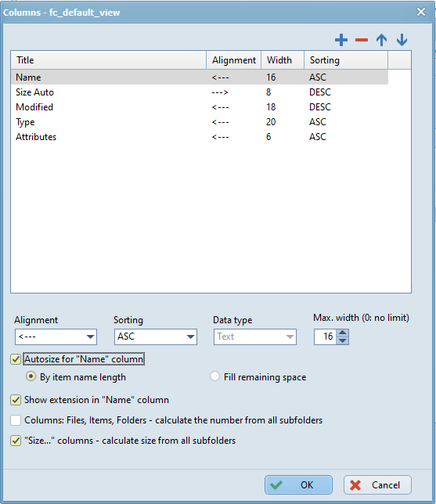Image resolution: width=436 pixels, height=504 pixels.
Task: Increase Max. width with up spinner
Action: coord(343,333)
